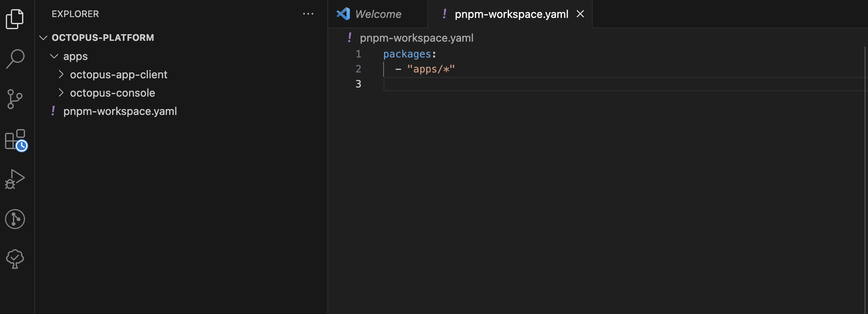
Task: Select the pnpm-workspace.yaml editor tab
Action: (x=511, y=14)
